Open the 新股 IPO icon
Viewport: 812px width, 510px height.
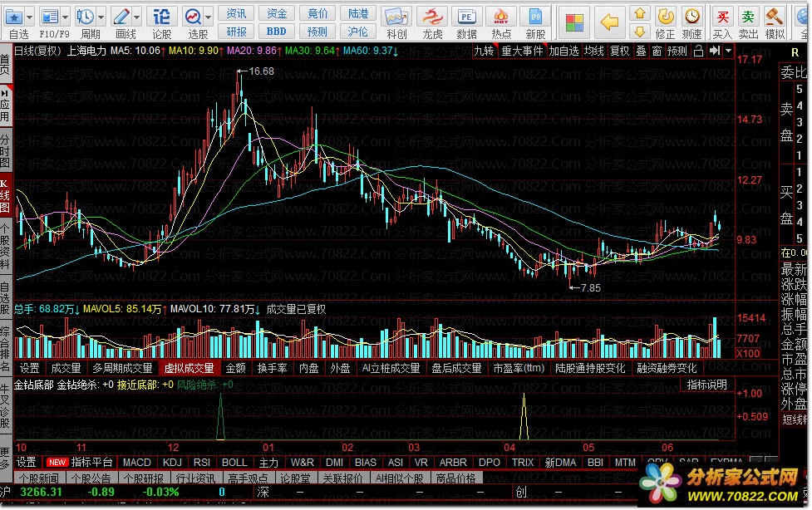[x=535, y=17]
